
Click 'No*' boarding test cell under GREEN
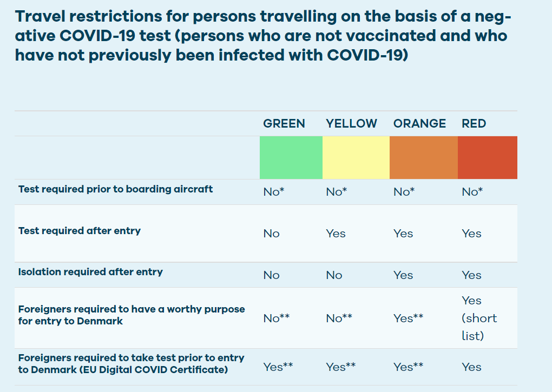[273, 191]
